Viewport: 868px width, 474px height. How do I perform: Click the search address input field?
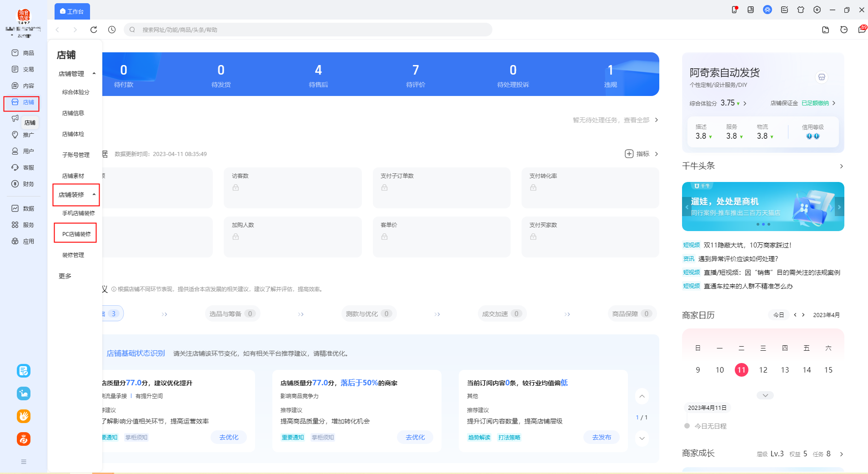[308, 30]
